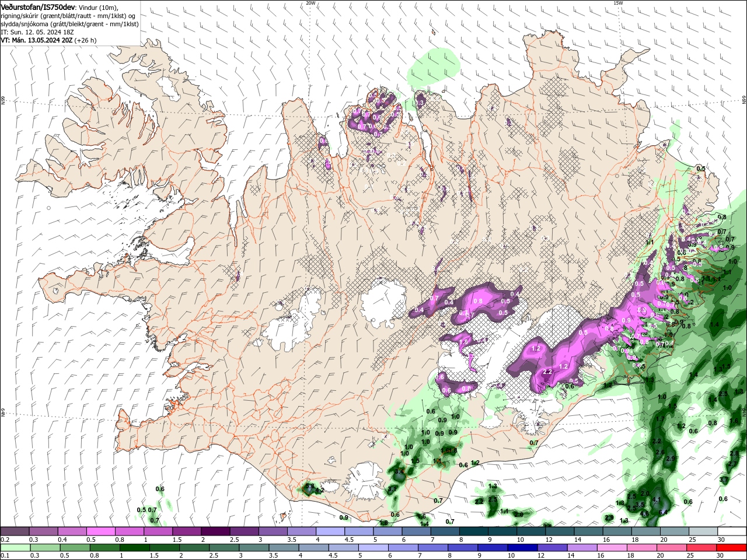The image size is (747, 560).
Task: Click the '6.4' precipitation value offshore southeast
Action: tap(662, 513)
